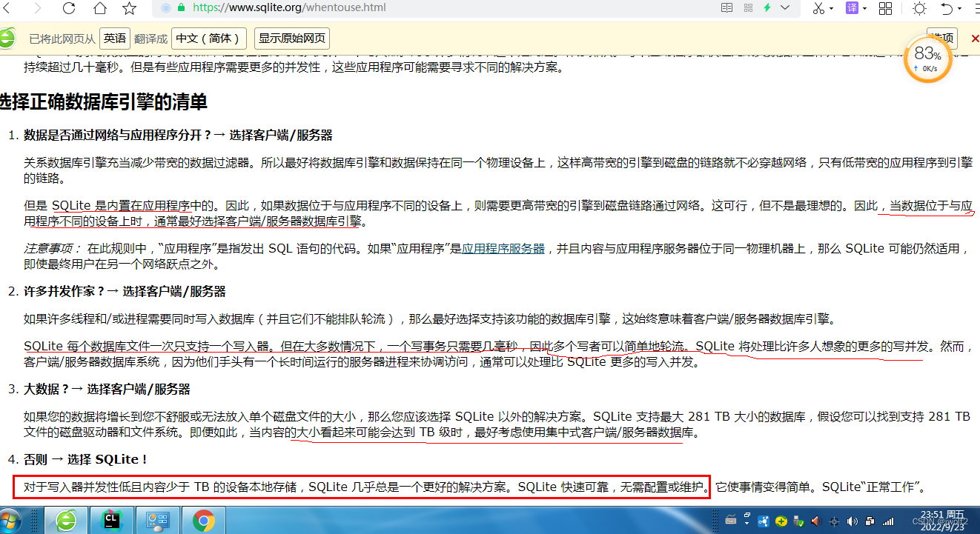The height and width of the screenshot is (534, 980).
Task: Click the reader-mode icon beside the address bar
Action: pyautogui.click(x=726, y=8)
